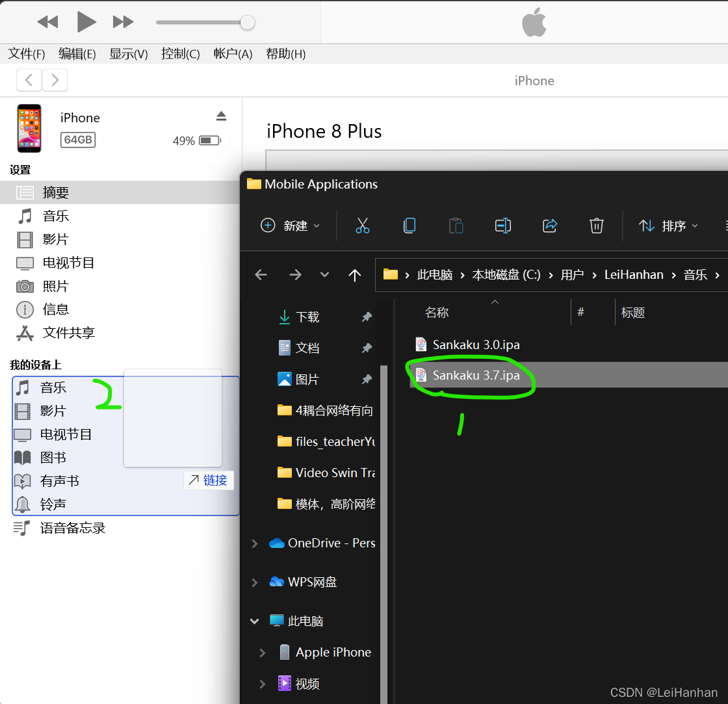
Task: Click LeiHanhan in the address breadcrumb
Action: click(x=634, y=275)
